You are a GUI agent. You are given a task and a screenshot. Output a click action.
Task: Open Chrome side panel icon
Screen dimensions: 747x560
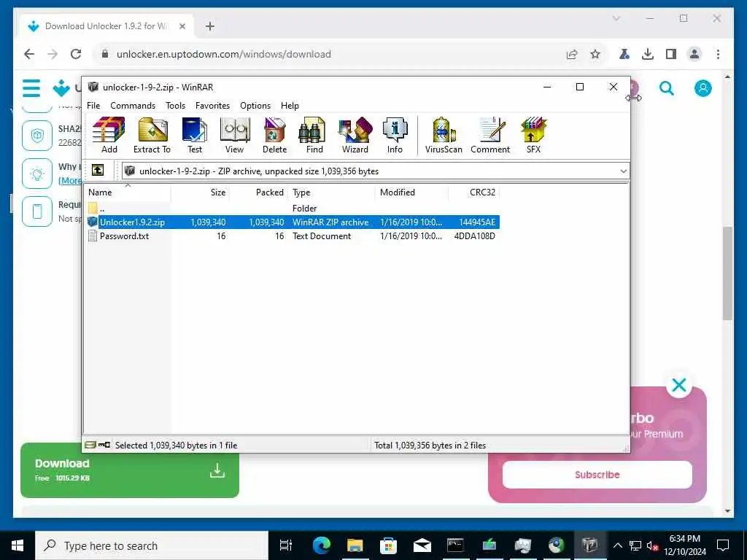pos(671,54)
